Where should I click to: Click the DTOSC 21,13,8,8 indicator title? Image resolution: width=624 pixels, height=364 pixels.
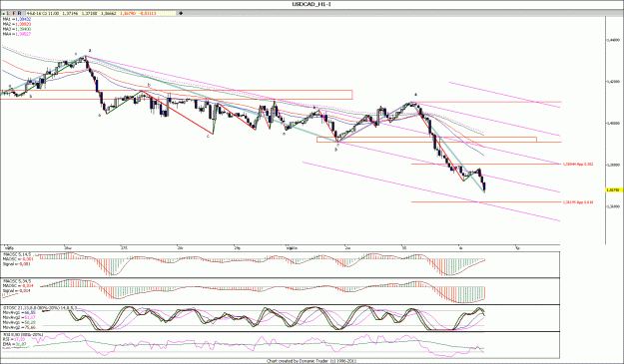pyautogui.click(x=40, y=307)
